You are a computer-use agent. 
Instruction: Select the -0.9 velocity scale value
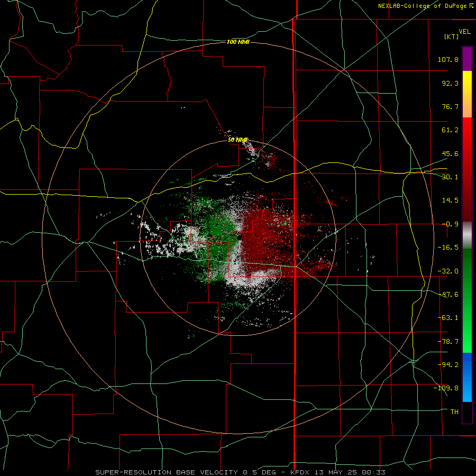450,224
